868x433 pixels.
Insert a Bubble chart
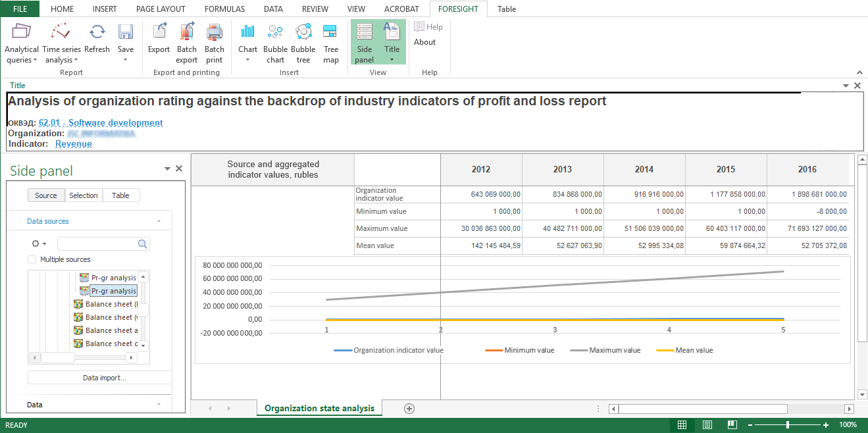275,43
